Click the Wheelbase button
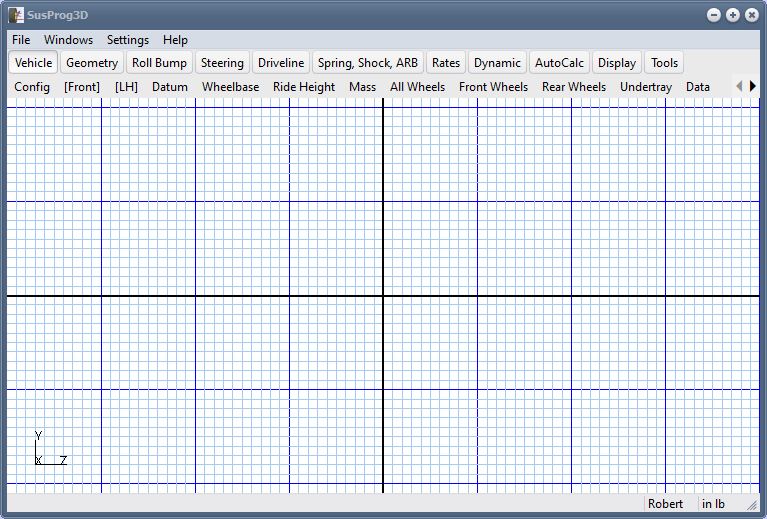The image size is (767, 519). pyautogui.click(x=230, y=87)
